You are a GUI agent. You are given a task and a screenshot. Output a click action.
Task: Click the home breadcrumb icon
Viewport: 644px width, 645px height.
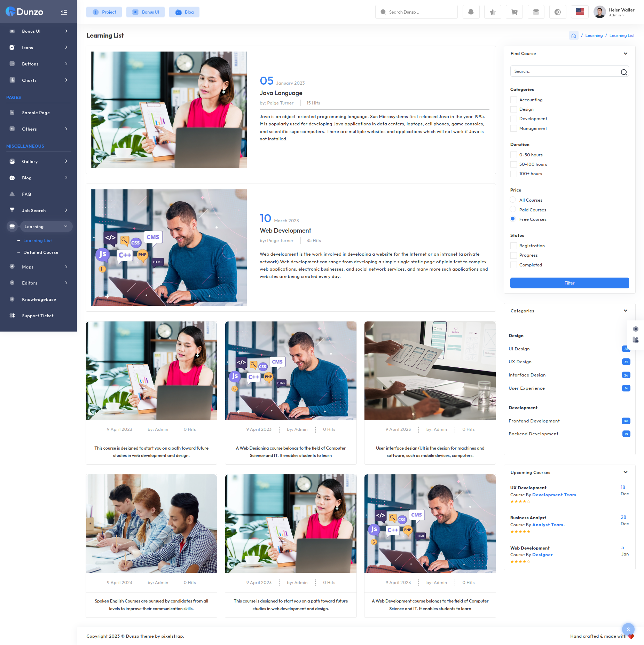coord(574,36)
